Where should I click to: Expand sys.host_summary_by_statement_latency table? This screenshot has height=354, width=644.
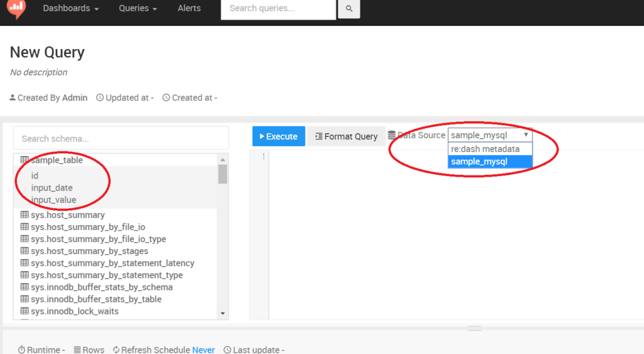click(x=113, y=263)
